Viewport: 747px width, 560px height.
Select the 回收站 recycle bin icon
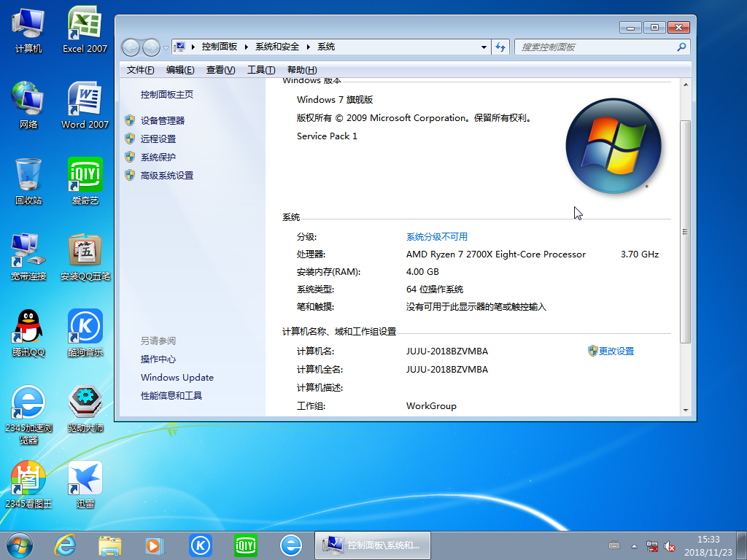[x=28, y=182]
